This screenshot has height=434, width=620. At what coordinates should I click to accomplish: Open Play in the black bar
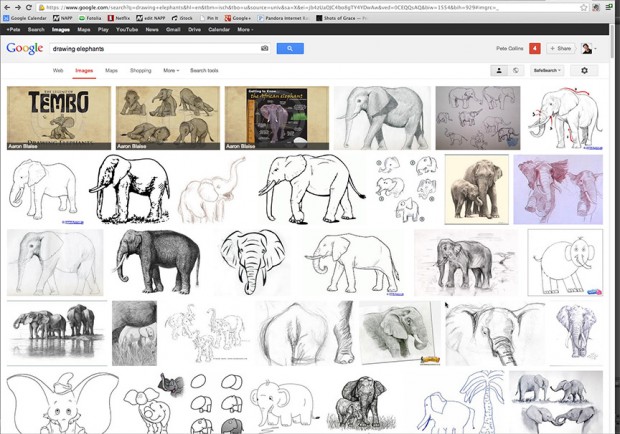(x=103, y=29)
